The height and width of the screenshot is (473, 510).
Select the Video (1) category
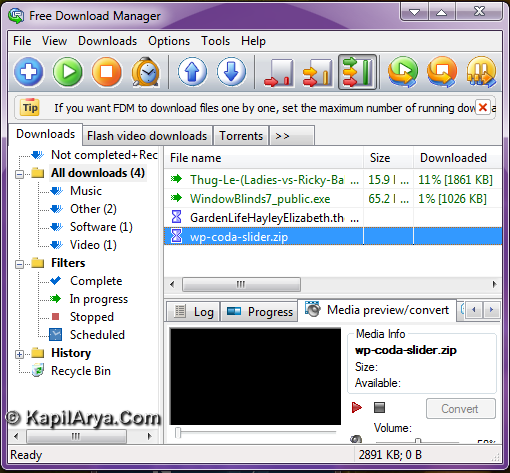[93, 245]
